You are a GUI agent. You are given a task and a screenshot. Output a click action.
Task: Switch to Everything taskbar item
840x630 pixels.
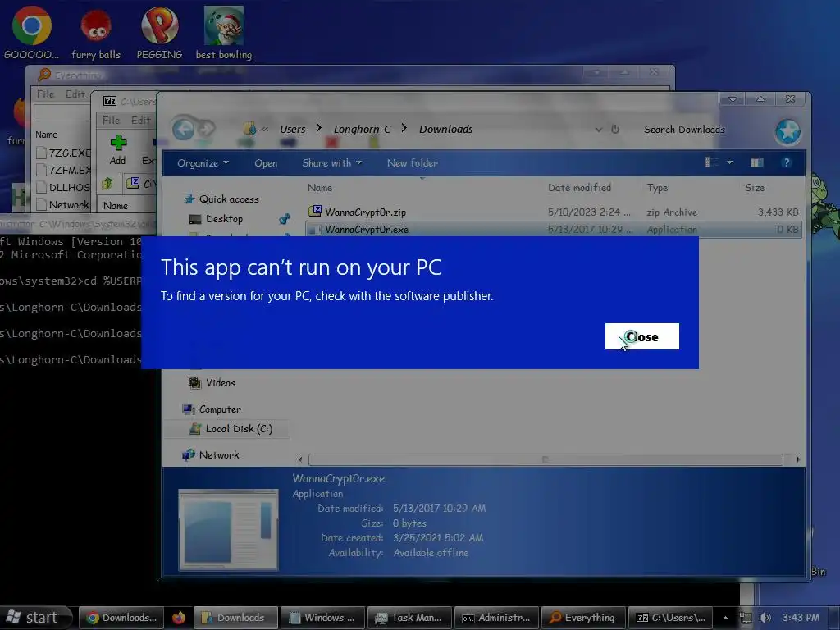(x=583, y=618)
